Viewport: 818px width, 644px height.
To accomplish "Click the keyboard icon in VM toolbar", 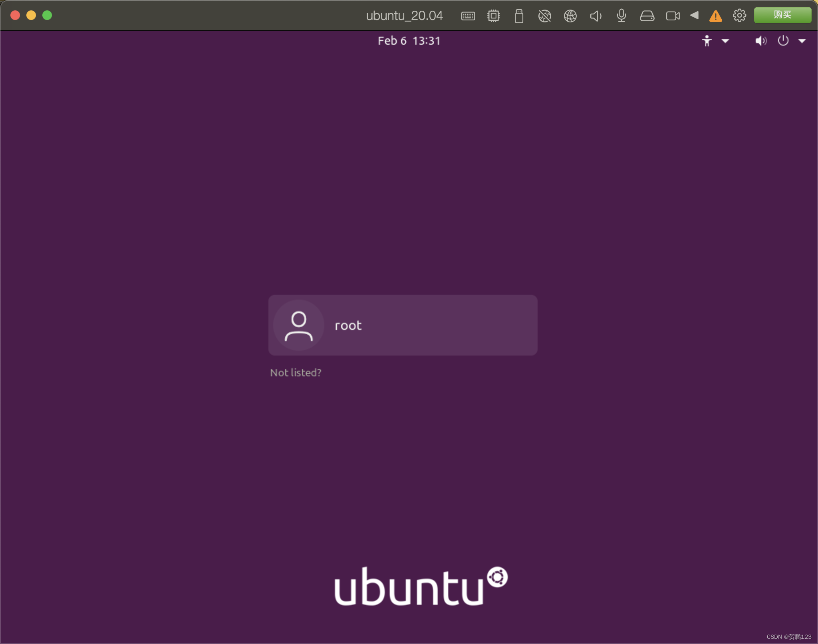I will pyautogui.click(x=468, y=16).
